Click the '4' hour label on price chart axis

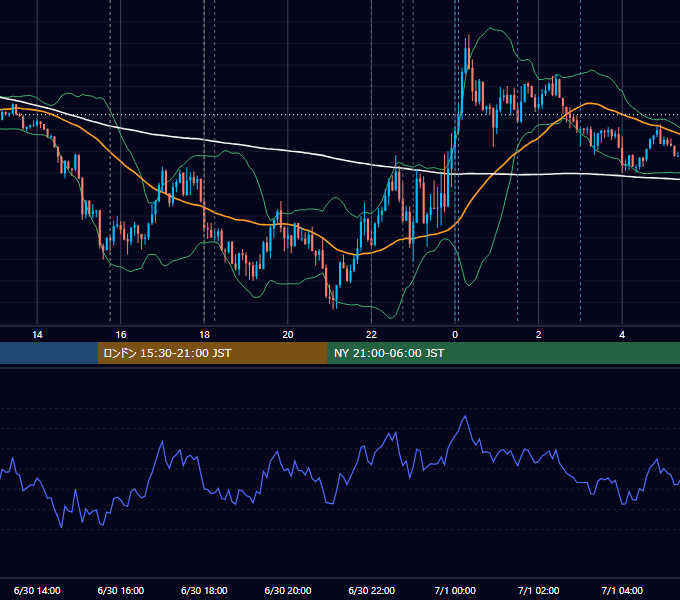coord(622,335)
